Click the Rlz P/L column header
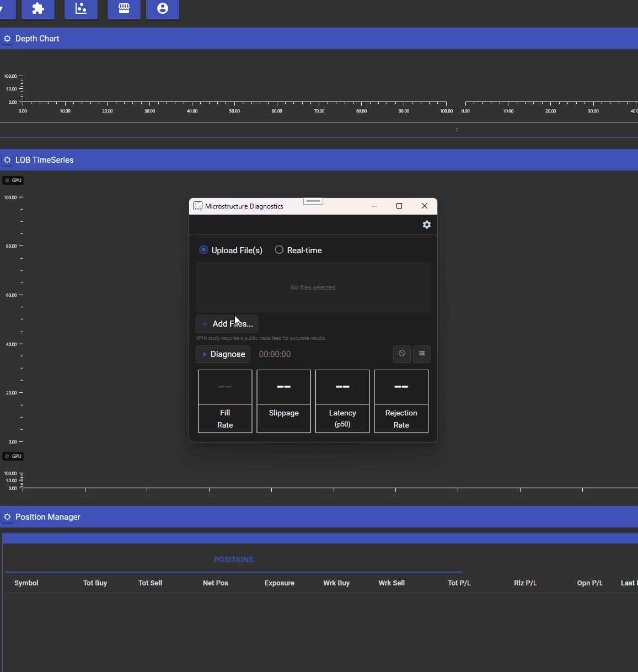The height and width of the screenshot is (672, 638). coord(526,583)
